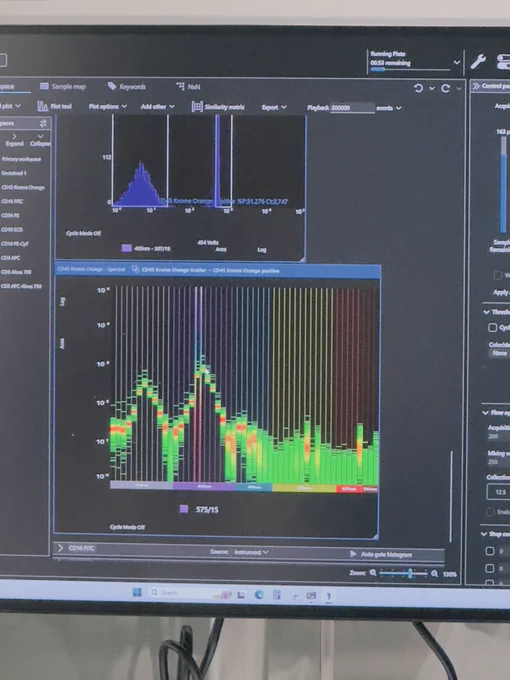The height and width of the screenshot is (680, 510).
Task: Switch to the Sample map tab
Action: 63,86
